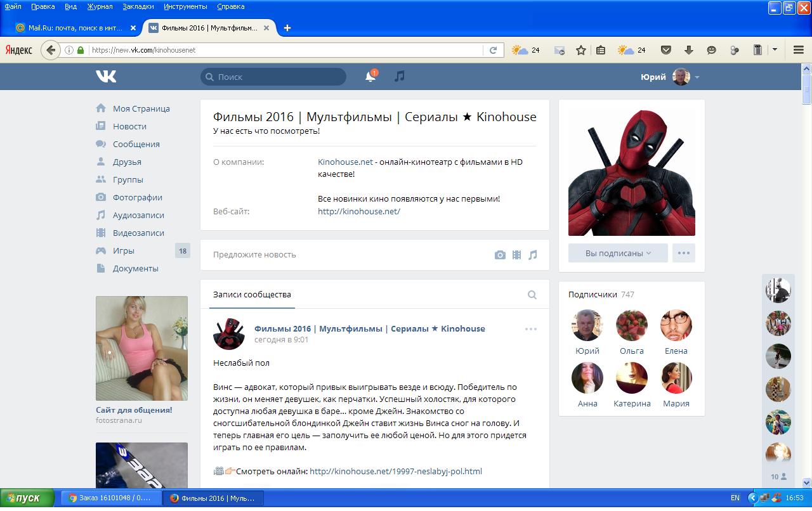Open the community actions three-dot button
The width and height of the screenshot is (812, 511).
tap(684, 253)
